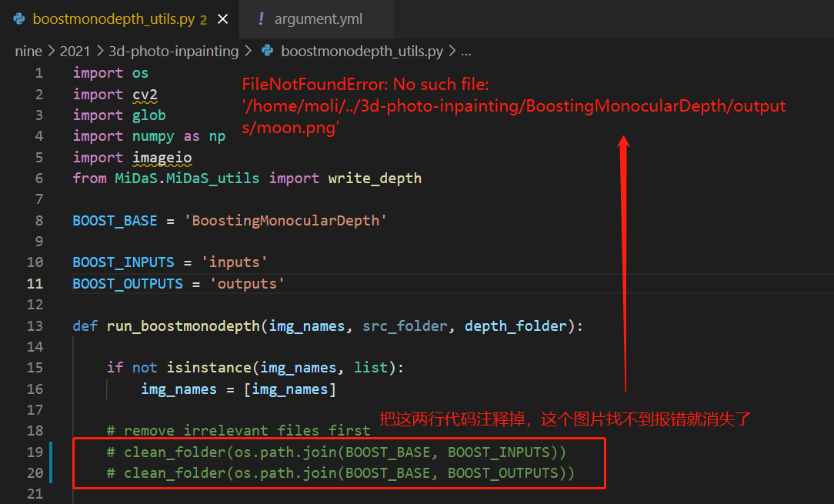Click line number 11 in the gutter
Screen dimensions: 834x504
click(35, 284)
